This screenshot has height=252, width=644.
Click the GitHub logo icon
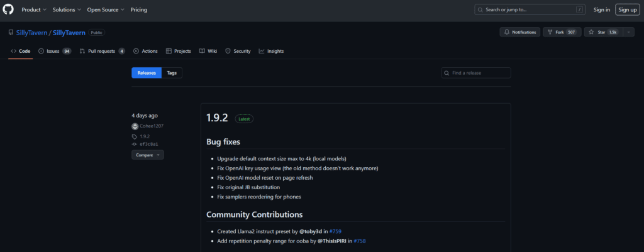(x=8, y=9)
